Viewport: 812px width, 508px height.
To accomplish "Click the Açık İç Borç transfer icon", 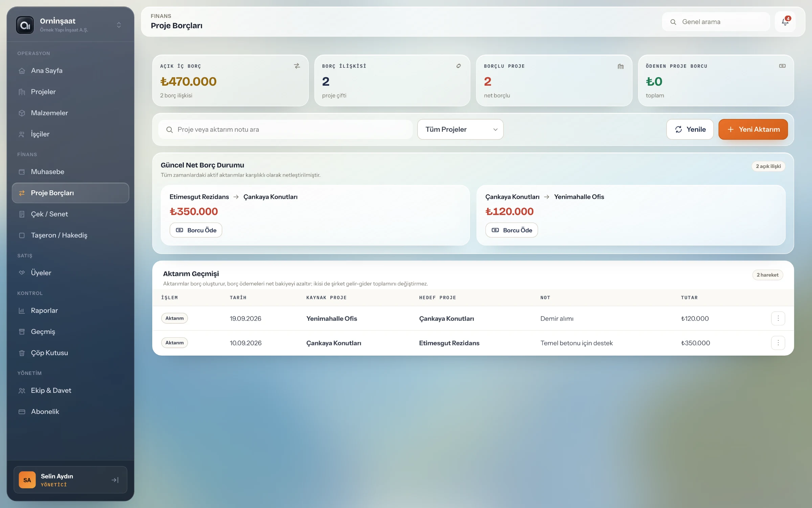I will (297, 66).
